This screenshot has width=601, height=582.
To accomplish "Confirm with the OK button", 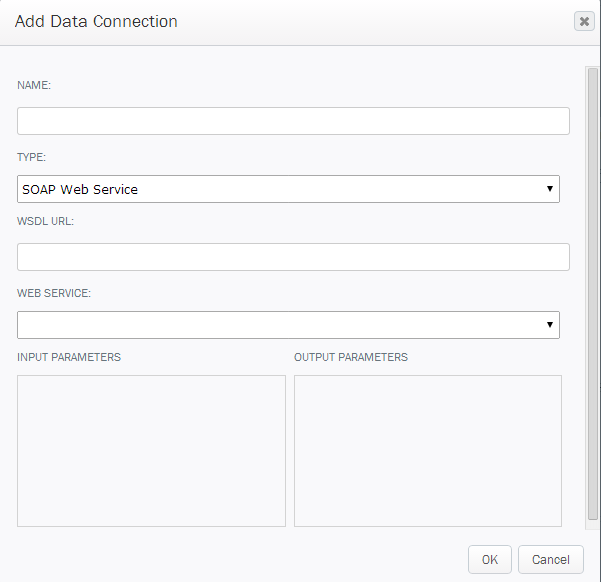I will (x=489, y=559).
